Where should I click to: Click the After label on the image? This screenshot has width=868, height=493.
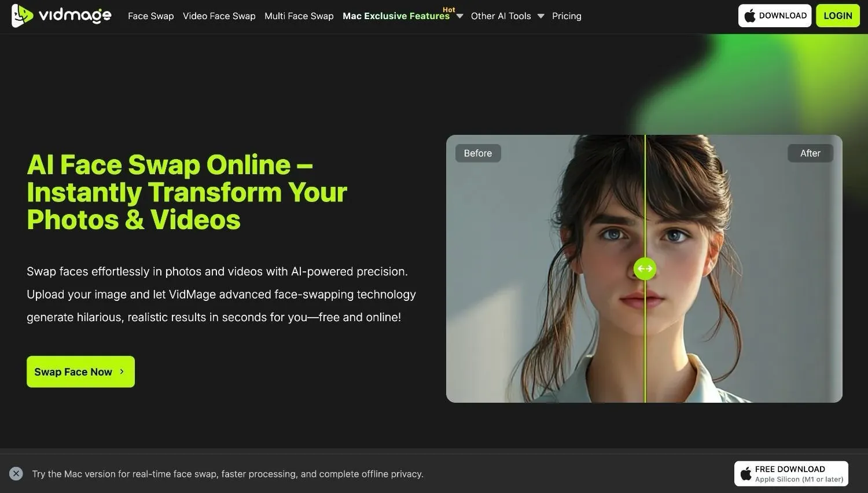click(810, 153)
